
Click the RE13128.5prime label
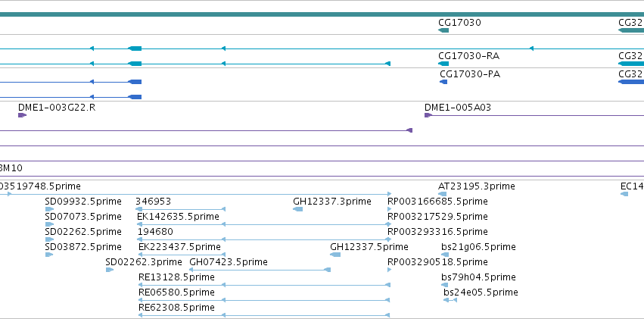176,277
